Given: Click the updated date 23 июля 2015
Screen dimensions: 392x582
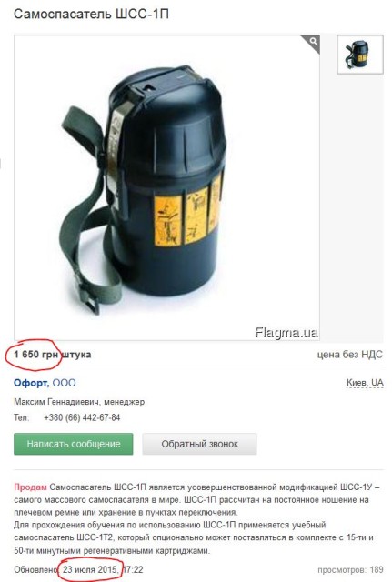Looking at the screenshot, I should point(90,569).
